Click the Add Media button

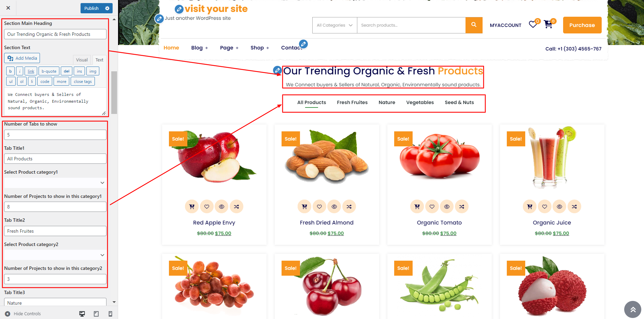(x=22, y=58)
